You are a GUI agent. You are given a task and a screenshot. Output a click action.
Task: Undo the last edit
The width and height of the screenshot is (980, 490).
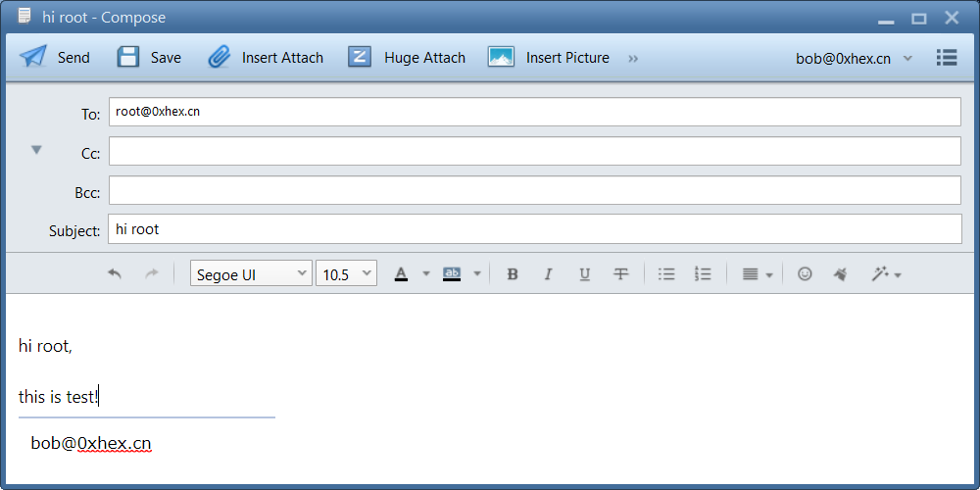(115, 274)
